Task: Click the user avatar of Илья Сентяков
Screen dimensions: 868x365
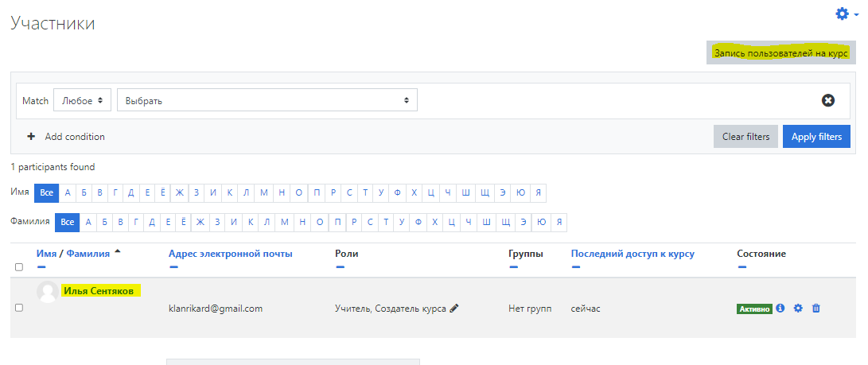Action: [x=48, y=292]
